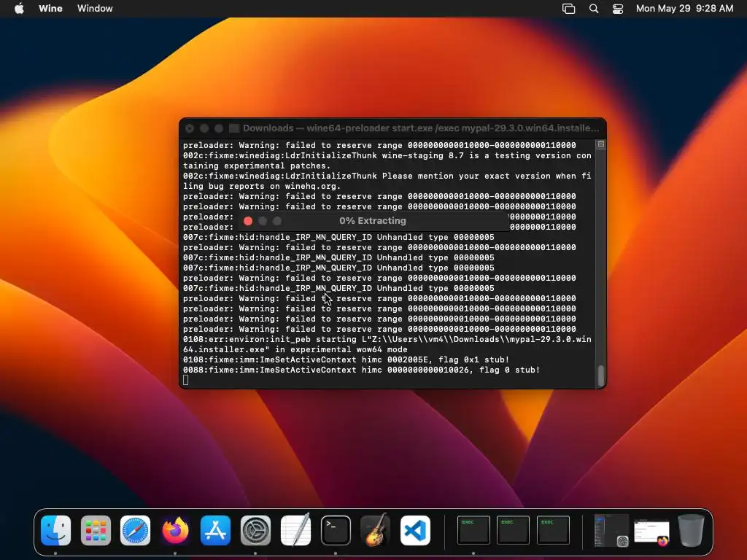
Task: Open System Settings from the dock
Action: click(x=255, y=530)
